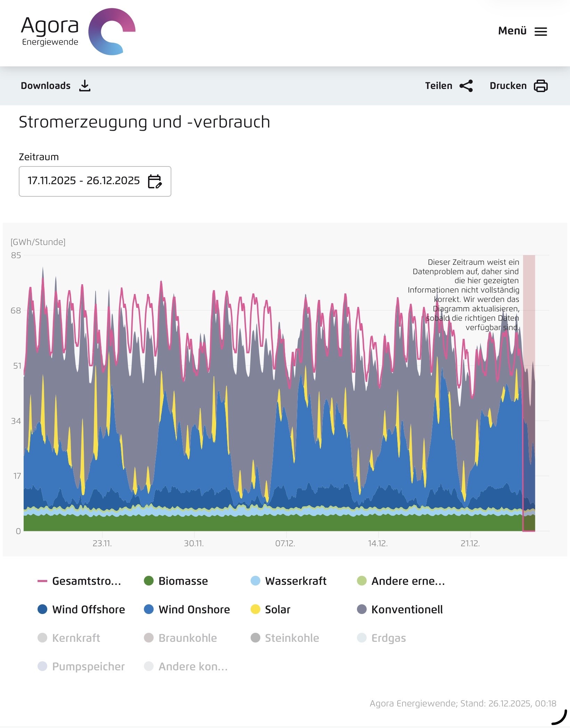Image resolution: width=570 pixels, height=728 pixels.
Task: Click the Agora Energiewende logo
Action: click(x=78, y=32)
